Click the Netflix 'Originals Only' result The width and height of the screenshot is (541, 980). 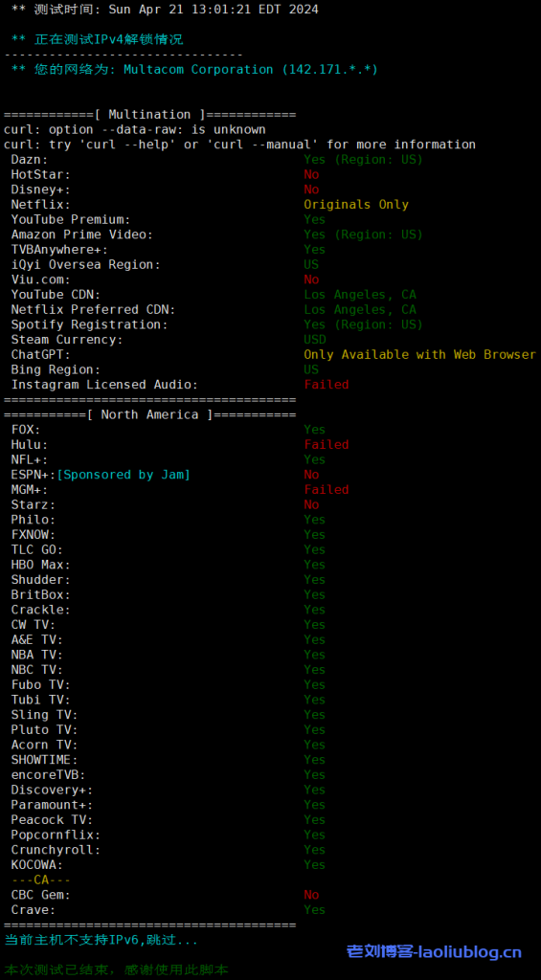(x=356, y=205)
